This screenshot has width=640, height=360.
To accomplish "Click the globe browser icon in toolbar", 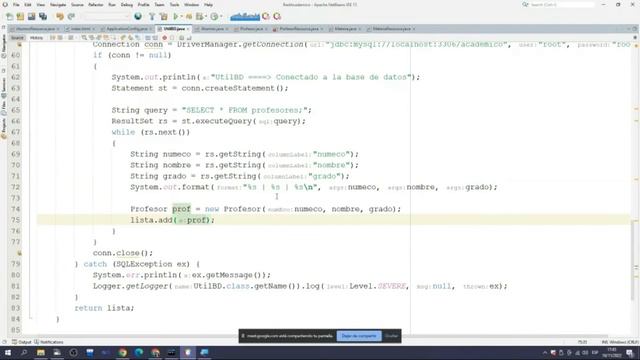I will (x=138, y=16).
